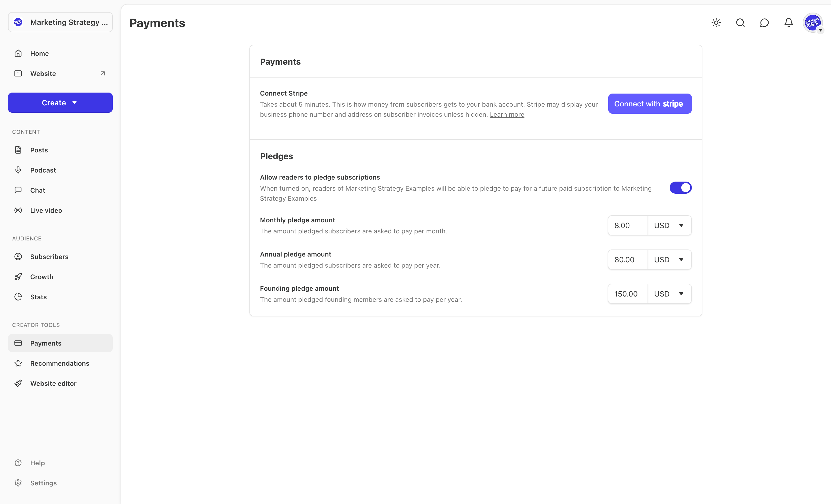Viewport: 831px width, 504px height.
Task: Disable the pledge subscriptions toggle
Action: (x=681, y=188)
